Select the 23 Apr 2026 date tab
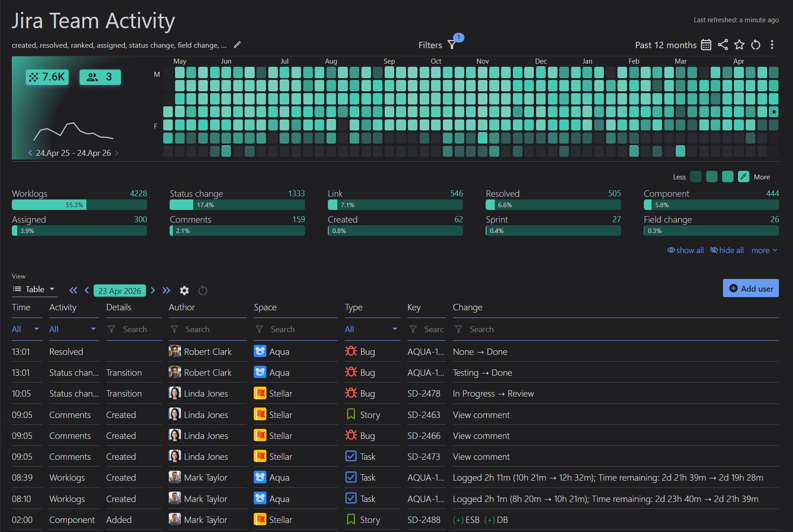The image size is (793, 532). 120,291
